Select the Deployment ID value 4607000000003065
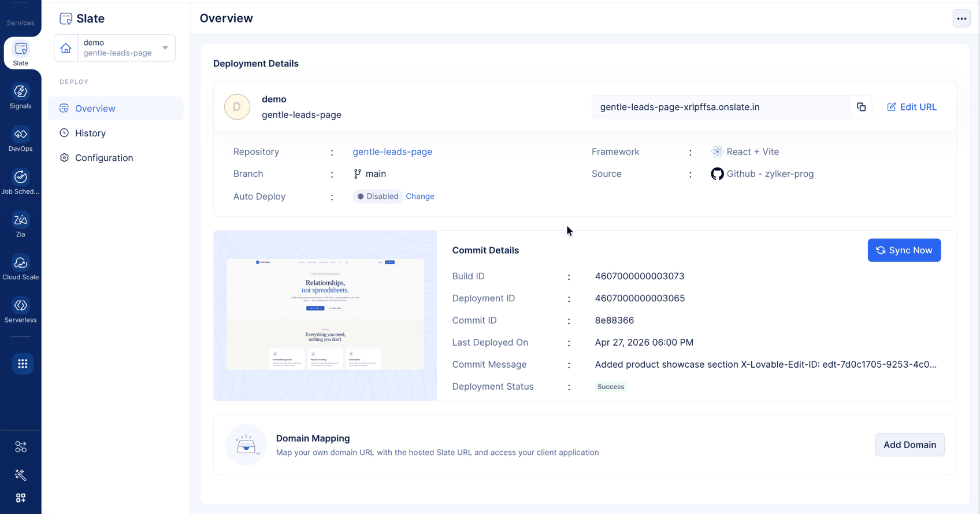 [640, 298]
